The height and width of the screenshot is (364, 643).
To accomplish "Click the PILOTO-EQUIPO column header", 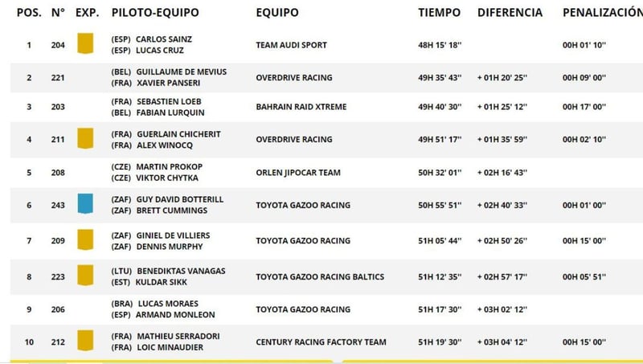I will (155, 13).
